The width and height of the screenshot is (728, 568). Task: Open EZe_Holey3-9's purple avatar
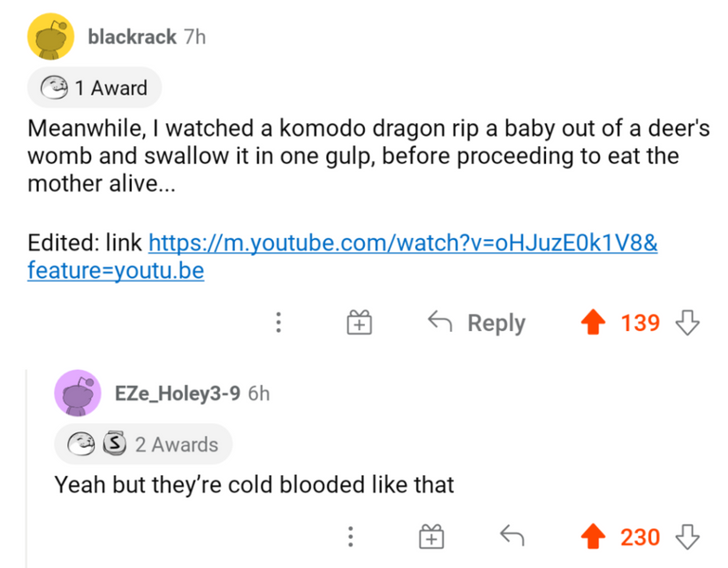[x=78, y=393]
